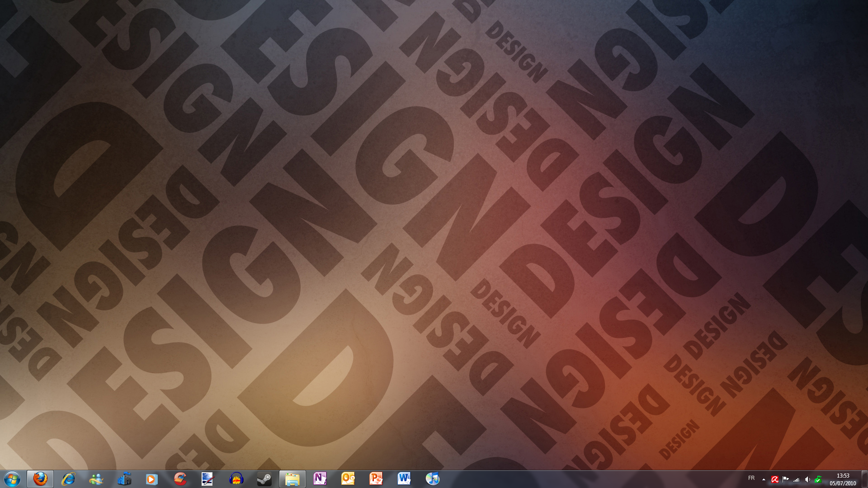Open the network signal tray icon
The height and width of the screenshot is (488, 868).
point(797,479)
